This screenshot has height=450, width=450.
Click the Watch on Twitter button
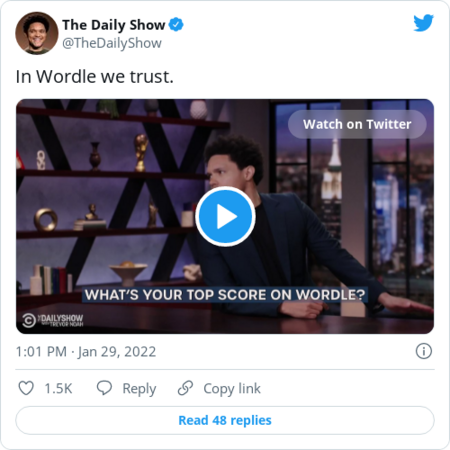click(x=357, y=124)
